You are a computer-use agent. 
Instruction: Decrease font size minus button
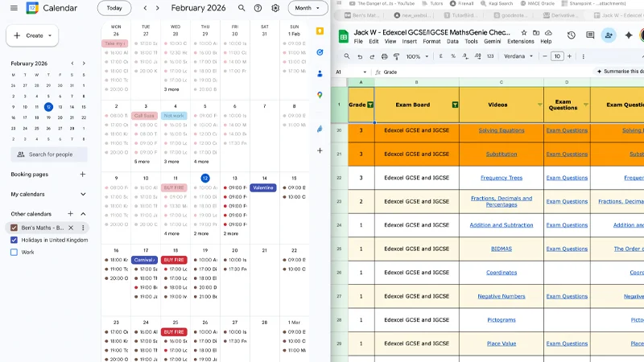545,56
